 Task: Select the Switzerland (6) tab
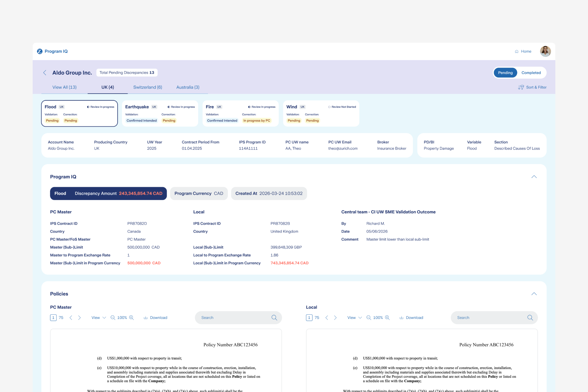click(148, 87)
